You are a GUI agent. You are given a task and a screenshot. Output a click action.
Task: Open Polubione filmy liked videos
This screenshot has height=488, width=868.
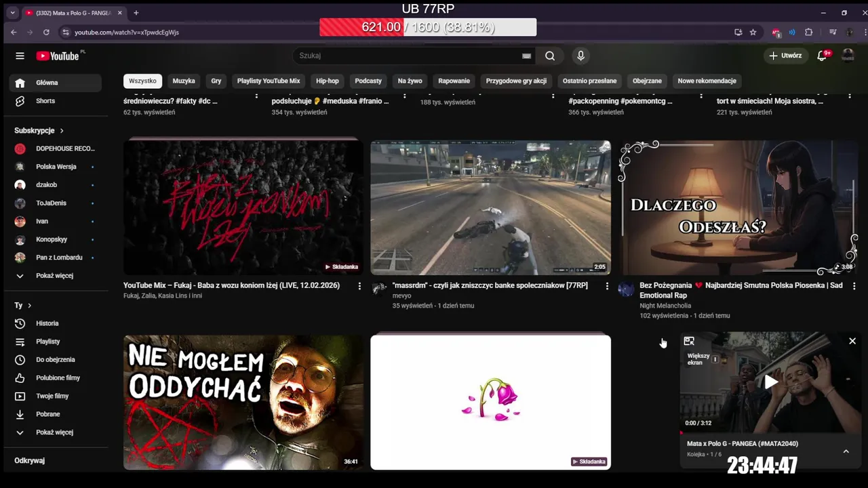pyautogui.click(x=56, y=378)
